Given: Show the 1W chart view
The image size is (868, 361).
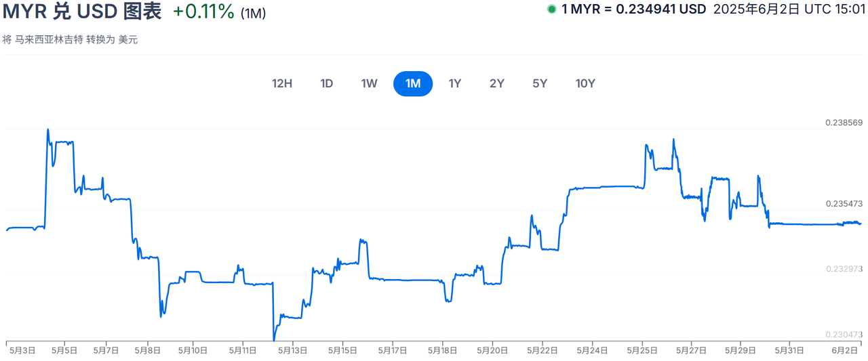Looking at the screenshot, I should tap(369, 84).
